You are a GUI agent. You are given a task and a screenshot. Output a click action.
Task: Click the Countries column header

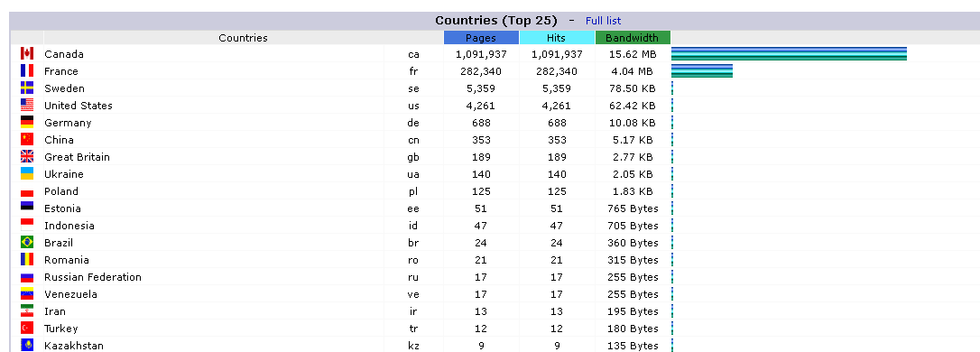(243, 38)
